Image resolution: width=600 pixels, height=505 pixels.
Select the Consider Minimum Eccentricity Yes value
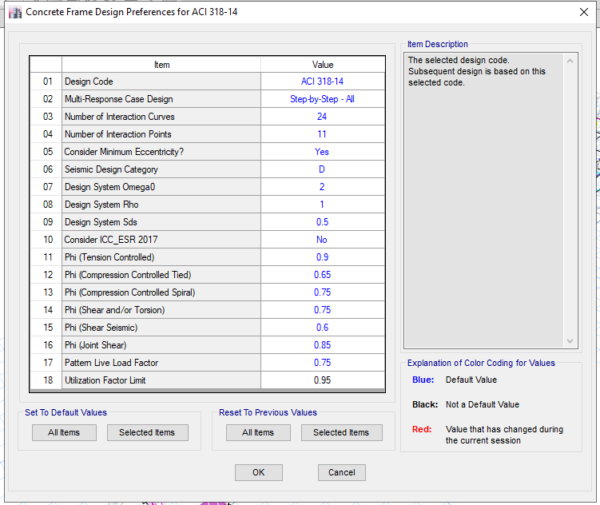[323, 152]
